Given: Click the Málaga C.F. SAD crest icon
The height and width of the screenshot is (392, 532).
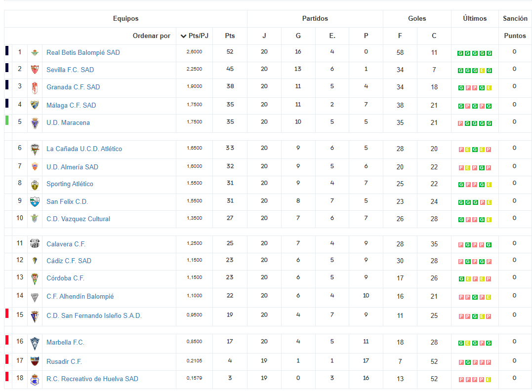Looking at the screenshot, I should (x=35, y=105).
